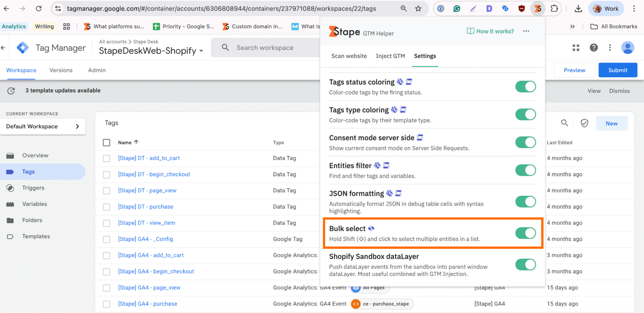Viewport: 644px width, 313px height.
Task: Expand the StapeDeskWeb-Shopify container dropdown
Action: (201, 51)
